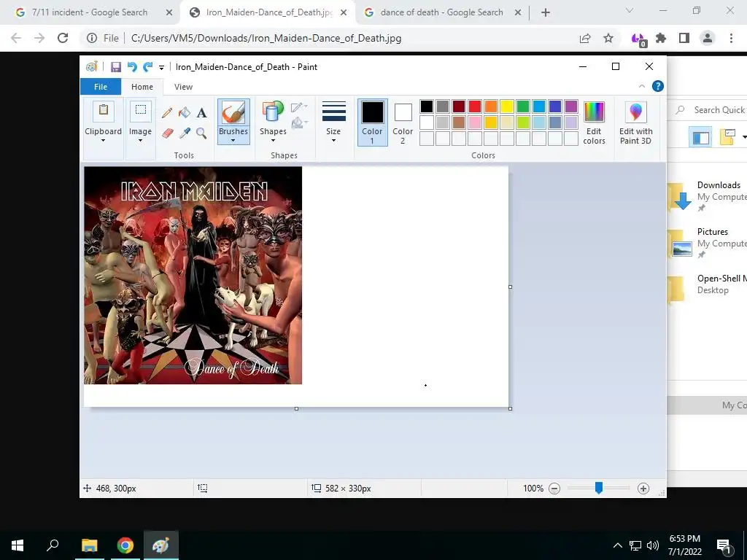Switch to the Home ribbon tab

point(142,87)
